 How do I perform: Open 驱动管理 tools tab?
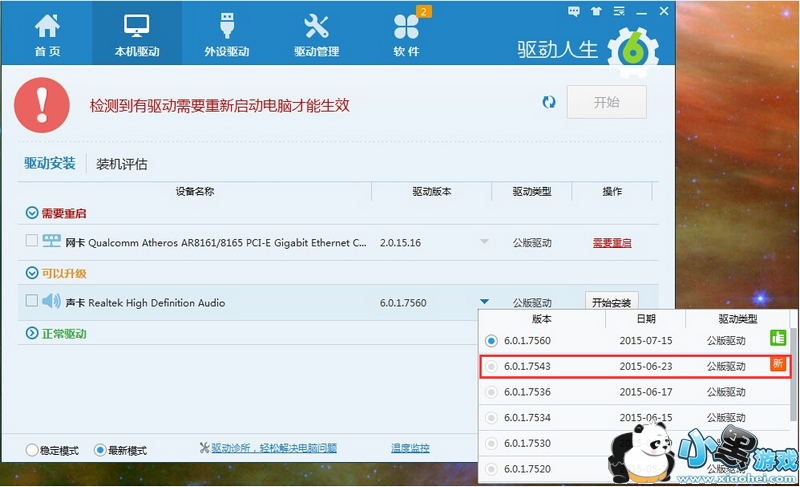click(x=316, y=34)
